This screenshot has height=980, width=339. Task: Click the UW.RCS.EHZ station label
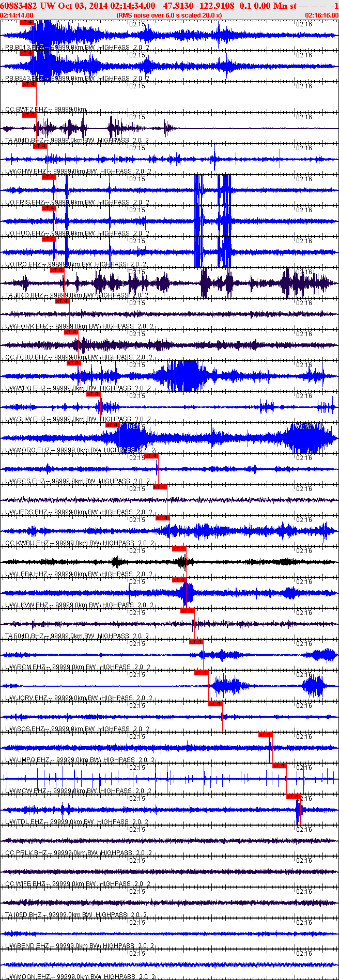pyautogui.click(x=25, y=481)
